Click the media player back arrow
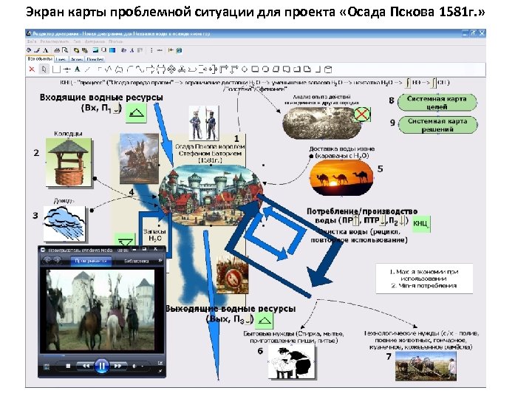This screenshot has width=532, height=399. pyautogui.click(x=47, y=260)
